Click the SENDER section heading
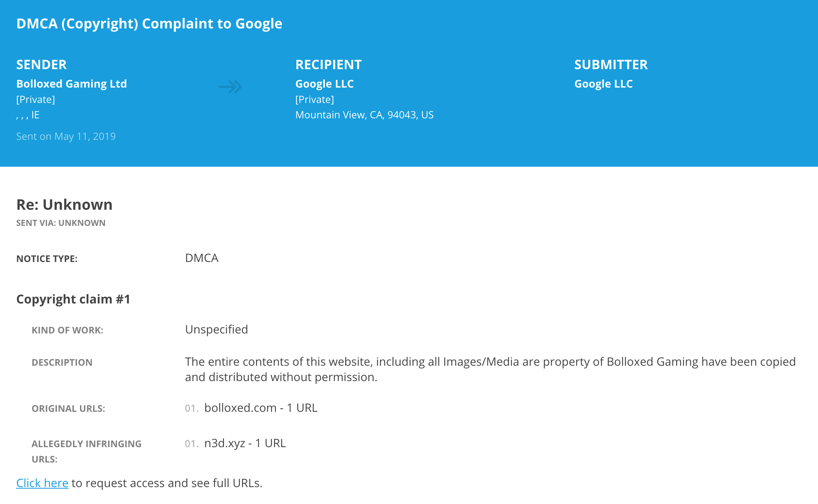 pyautogui.click(x=42, y=65)
